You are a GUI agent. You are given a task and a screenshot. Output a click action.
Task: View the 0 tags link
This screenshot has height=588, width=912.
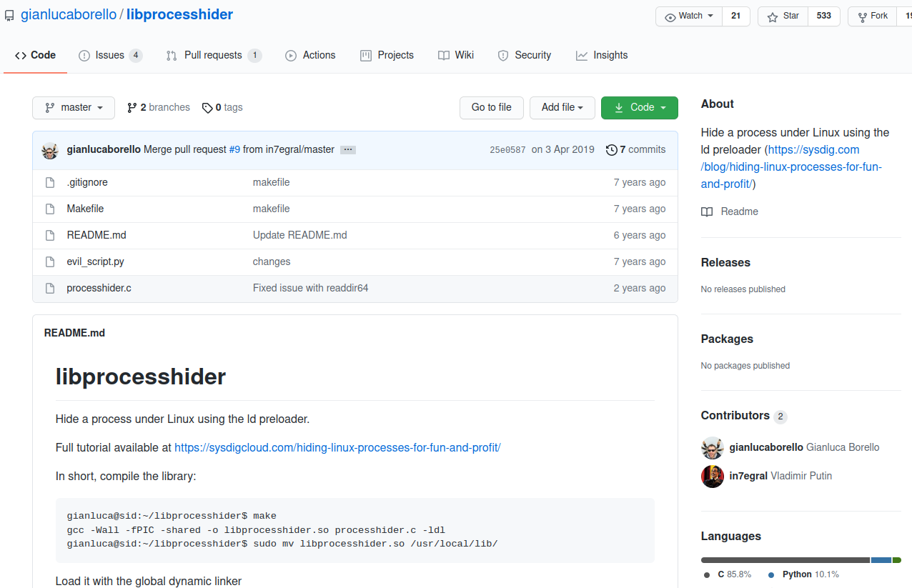click(x=222, y=107)
